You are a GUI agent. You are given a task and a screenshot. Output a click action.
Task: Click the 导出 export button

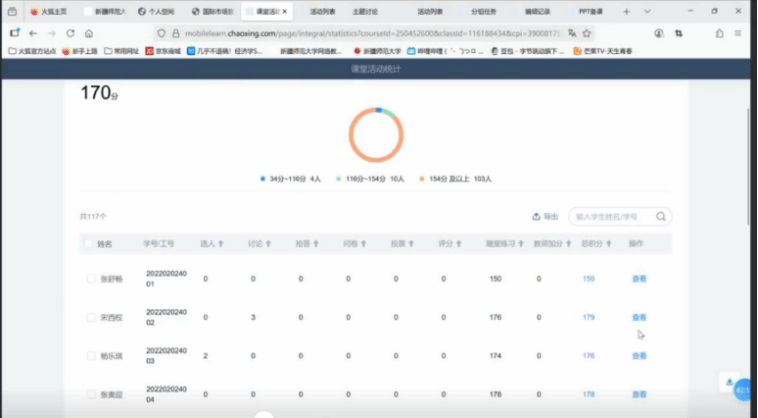click(545, 216)
